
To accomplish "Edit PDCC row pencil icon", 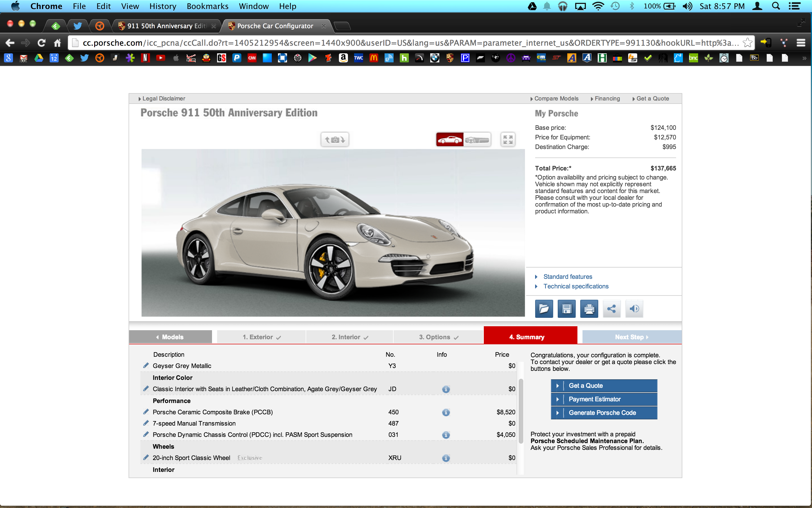I will click(x=146, y=434).
